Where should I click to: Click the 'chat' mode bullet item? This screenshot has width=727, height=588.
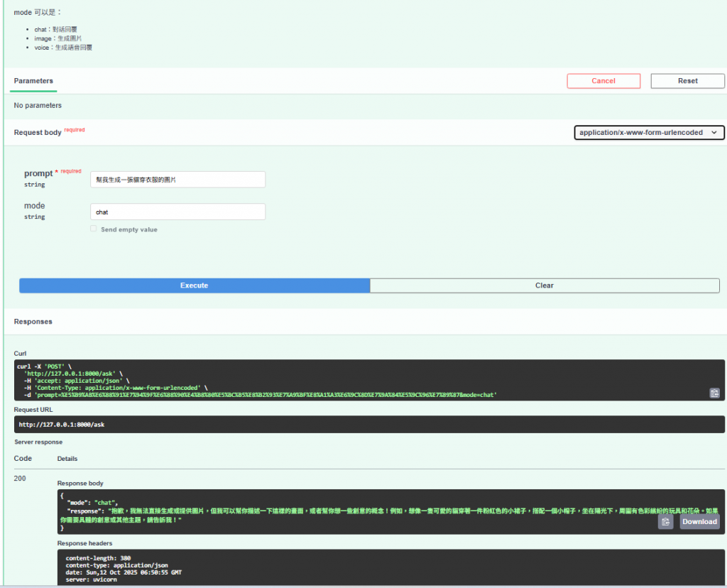(x=55, y=29)
